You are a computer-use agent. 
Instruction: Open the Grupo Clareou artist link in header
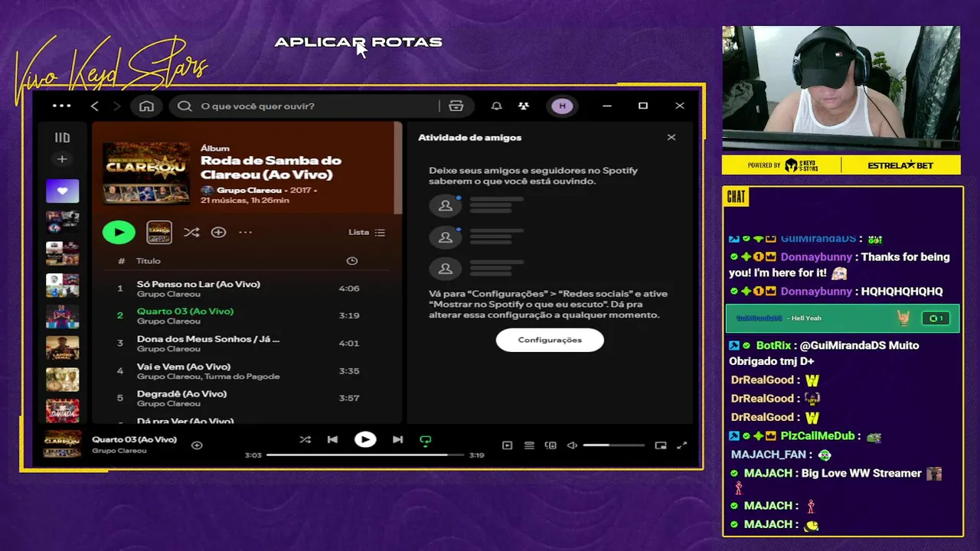pyautogui.click(x=250, y=190)
